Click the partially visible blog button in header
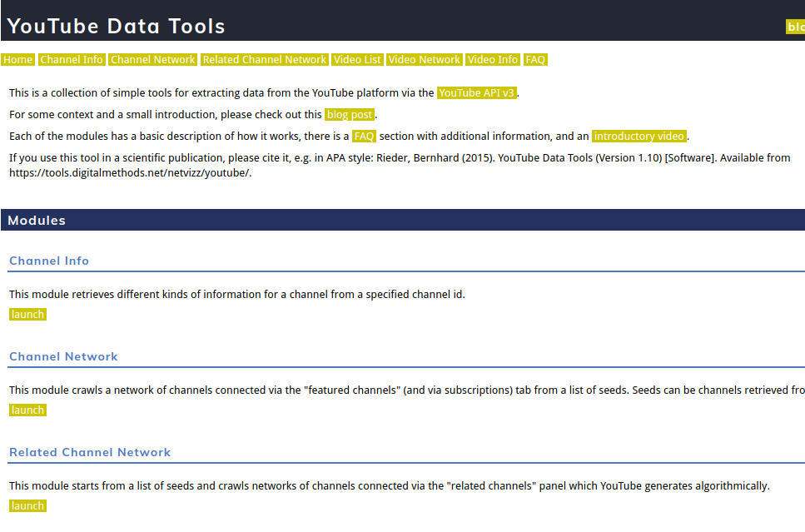The height and width of the screenshot is (532, 805). [x=795, y=27]
